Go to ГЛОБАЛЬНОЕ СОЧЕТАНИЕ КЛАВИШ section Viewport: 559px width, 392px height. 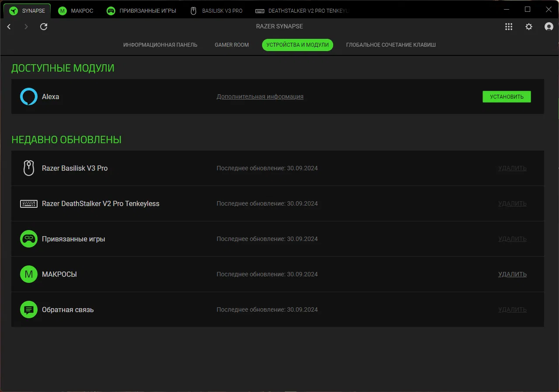[391, 45]
